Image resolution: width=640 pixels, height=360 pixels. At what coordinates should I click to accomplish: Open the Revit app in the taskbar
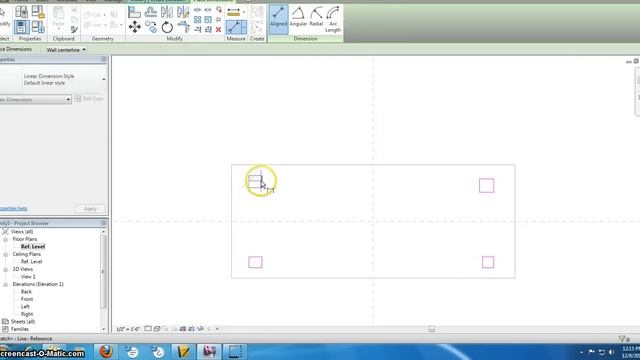tap(209, 351)
